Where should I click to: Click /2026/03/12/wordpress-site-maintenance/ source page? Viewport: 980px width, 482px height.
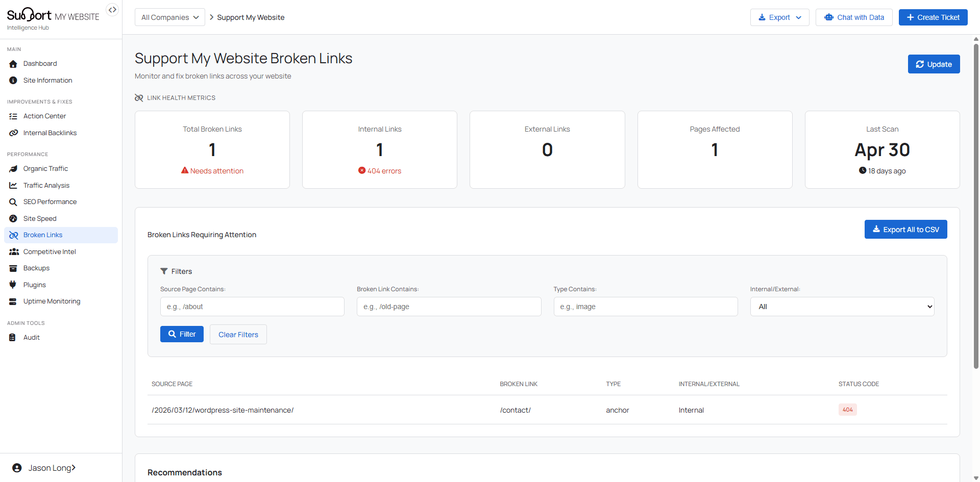pos(223,410)
